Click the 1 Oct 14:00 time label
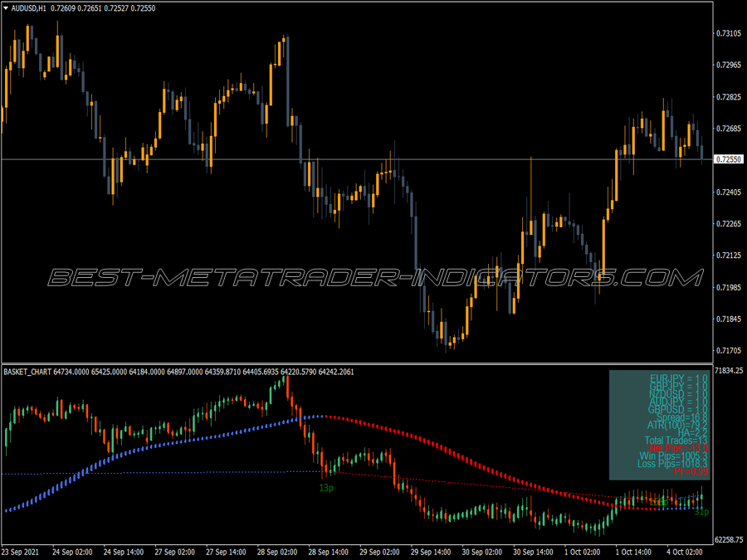This screenshot has height=560, width=747. pyautogui.click(x=633, y=553)
